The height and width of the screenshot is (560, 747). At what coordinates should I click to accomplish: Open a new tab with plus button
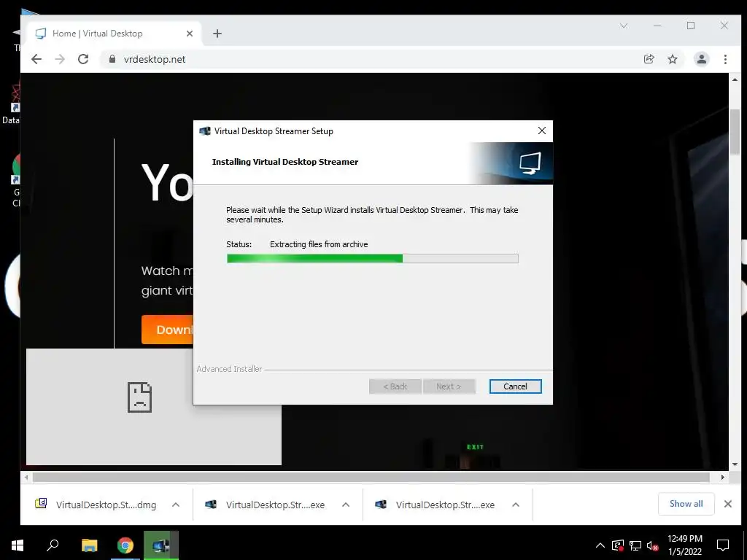(217, 34)
